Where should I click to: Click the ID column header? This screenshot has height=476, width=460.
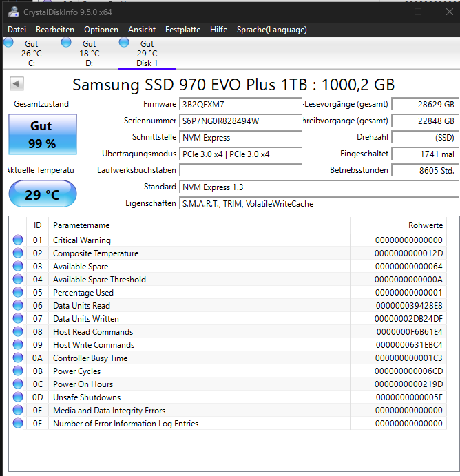click(37, 225)
